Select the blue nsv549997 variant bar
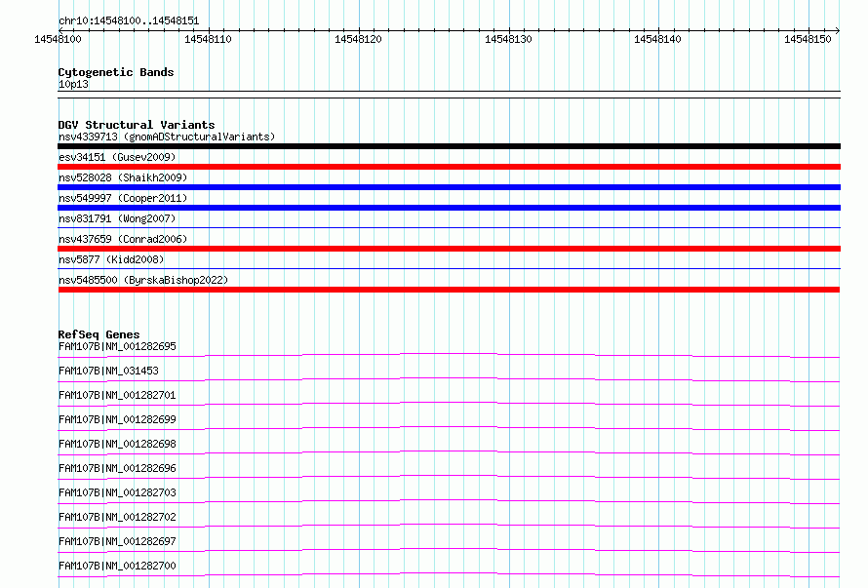868x588 pixels. (x=449, y=208)
